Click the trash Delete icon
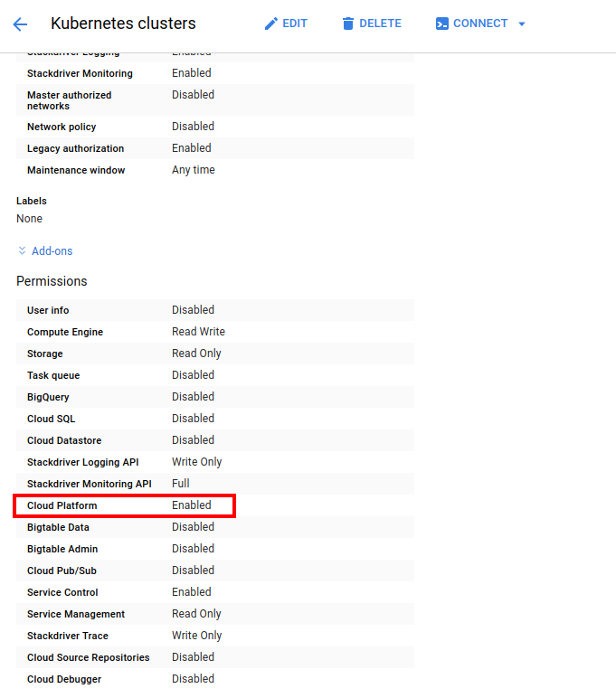Image resolution: width=616 pixels, height=698 pixels. [348, 24]
